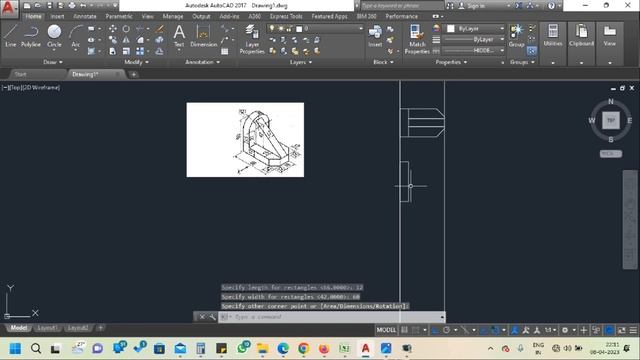The width and height of the screenshot is (640, 360).
Task: Select the Scale tool
Action: click(126, 51)
